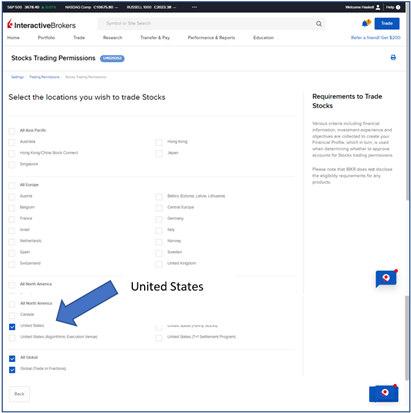The height and width of the screenshot is (413, 411).
Task: Check the Netherlands checkbox
Action: (x=12, y=242)
